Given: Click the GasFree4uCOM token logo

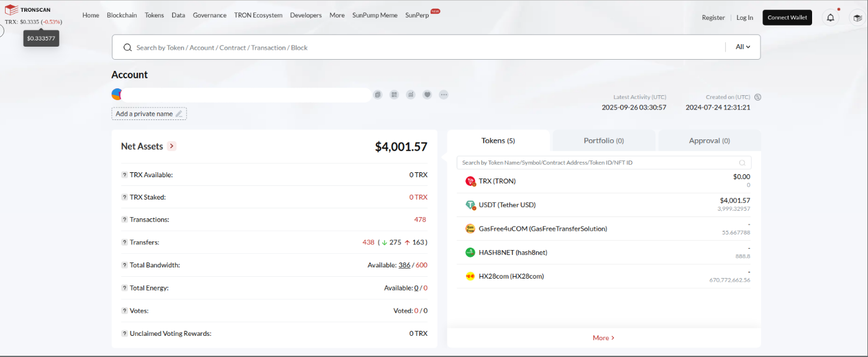Looking at the screenshot, I should (470, 228).
